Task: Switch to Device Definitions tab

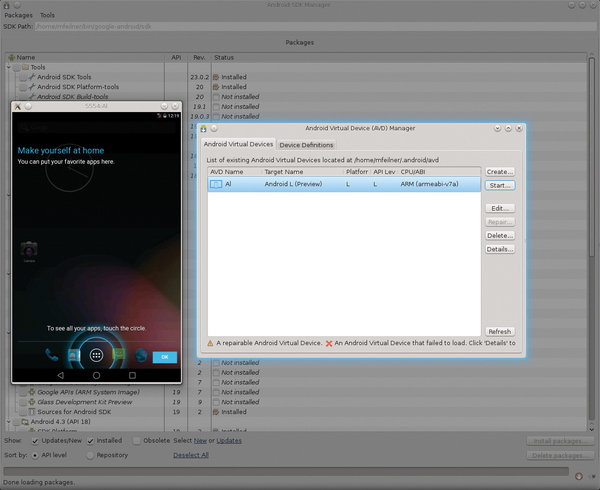Action: pyautogui.click(x=306, y=145)
